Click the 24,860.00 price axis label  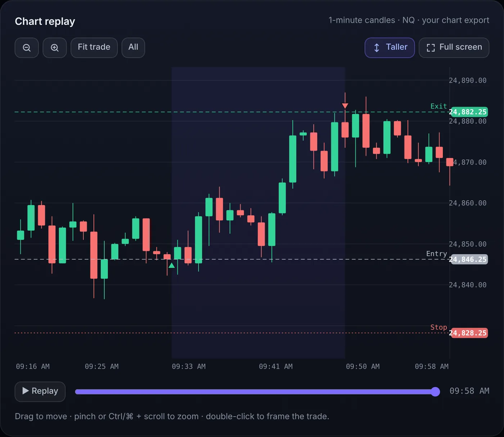[468, 203]
